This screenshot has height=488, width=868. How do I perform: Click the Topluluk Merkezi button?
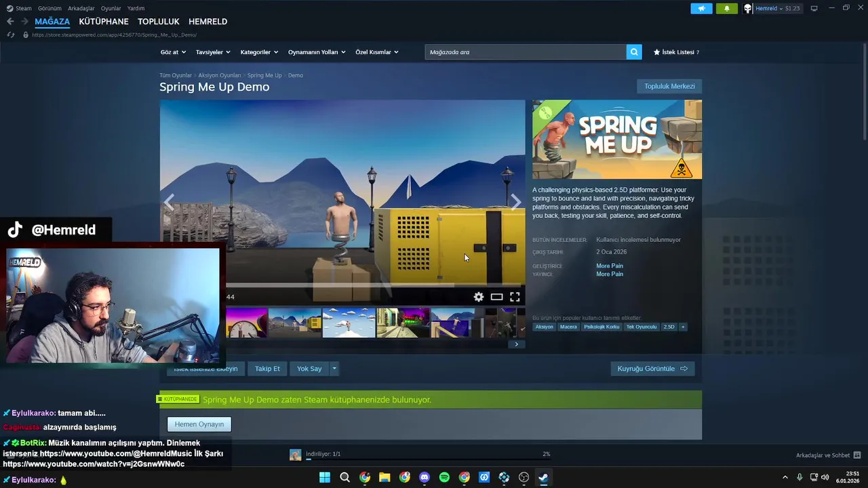coord(669,86)
